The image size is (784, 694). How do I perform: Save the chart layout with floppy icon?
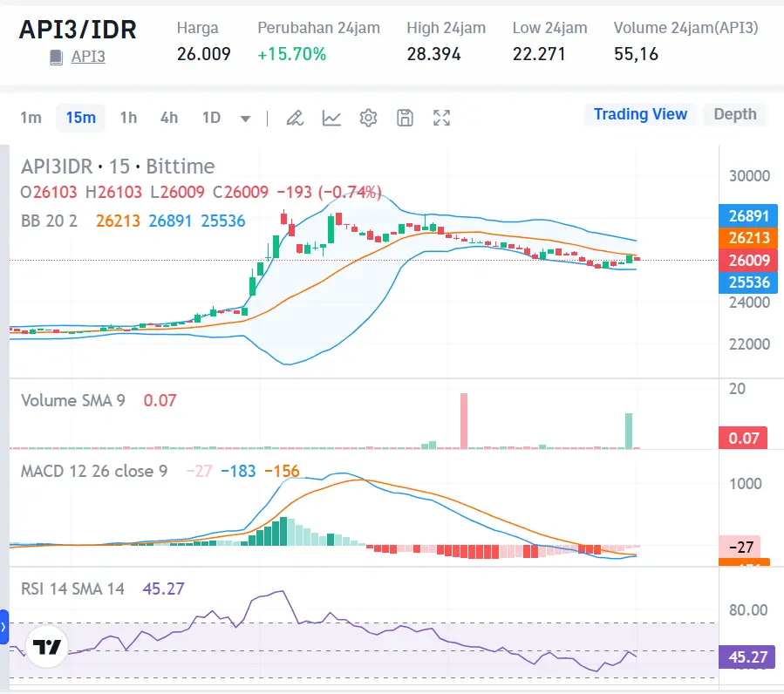coord(405,117)
